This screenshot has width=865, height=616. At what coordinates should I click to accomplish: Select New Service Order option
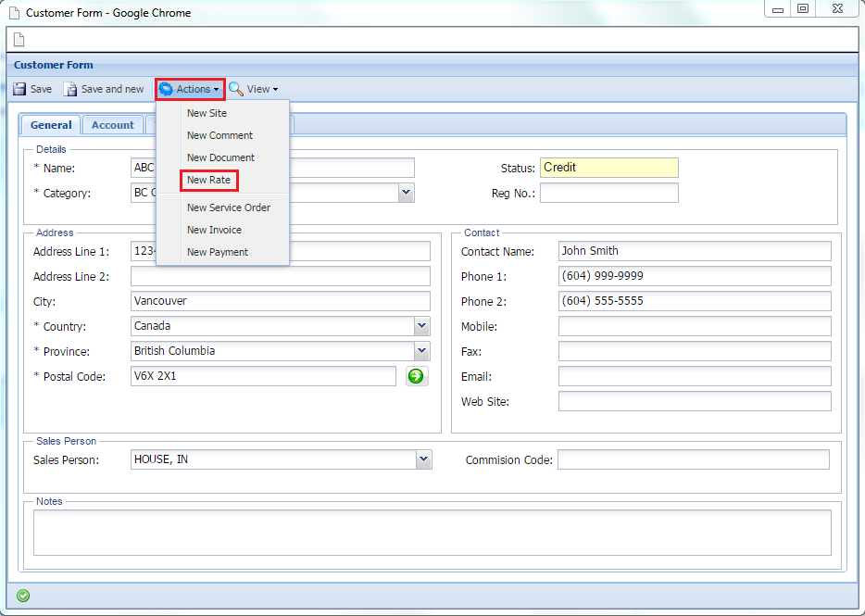229,207
